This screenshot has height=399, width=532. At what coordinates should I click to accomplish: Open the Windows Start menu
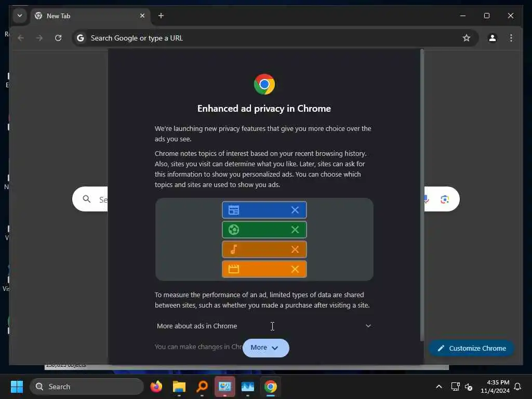[17, 387]
